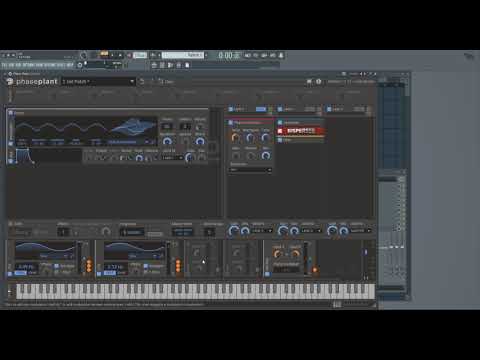This screenshot has height=360, width=480.
Task: Toggle the first effect in Lane 1
Action: coord(230,123)
